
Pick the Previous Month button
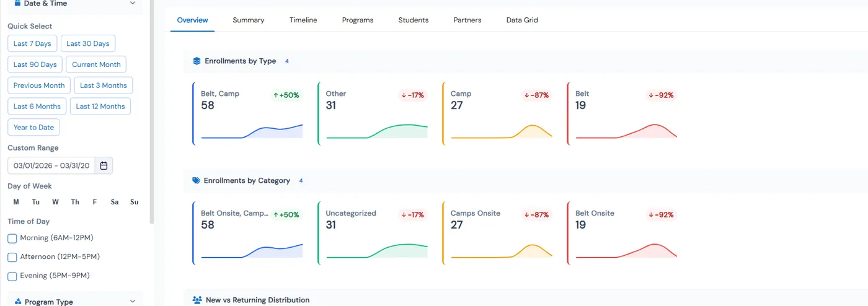click(39, 85)
